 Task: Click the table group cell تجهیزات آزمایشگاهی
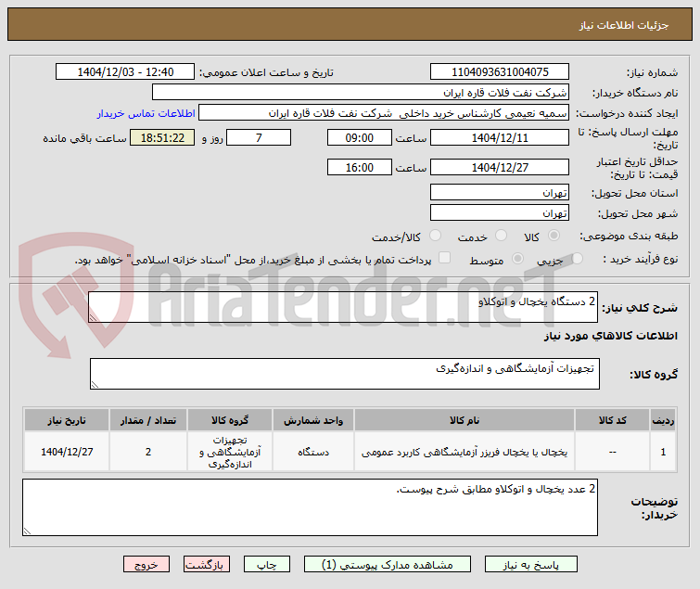(x=230, y=452)
